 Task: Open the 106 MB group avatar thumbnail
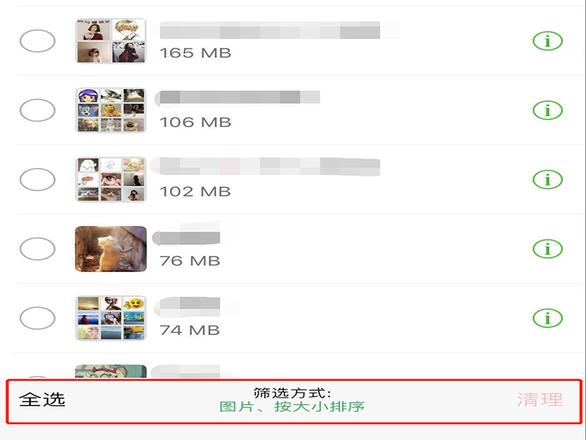pos(111,110)
